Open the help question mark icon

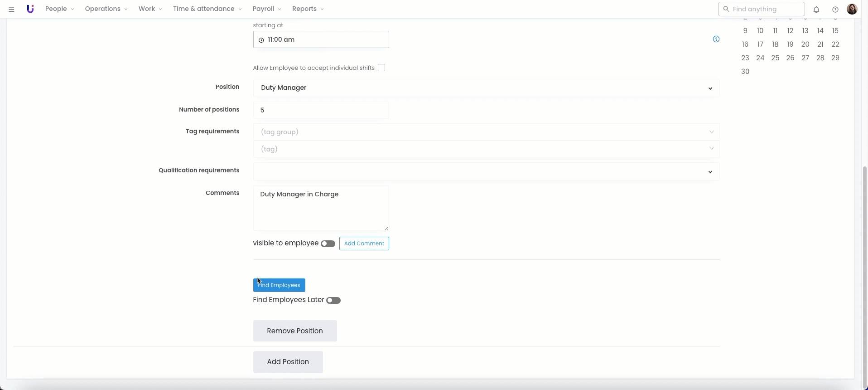[835, 9]
